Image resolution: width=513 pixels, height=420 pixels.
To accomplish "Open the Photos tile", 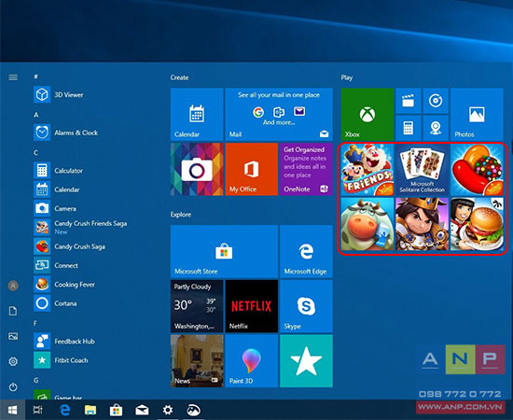I will [x=477, y=114].
